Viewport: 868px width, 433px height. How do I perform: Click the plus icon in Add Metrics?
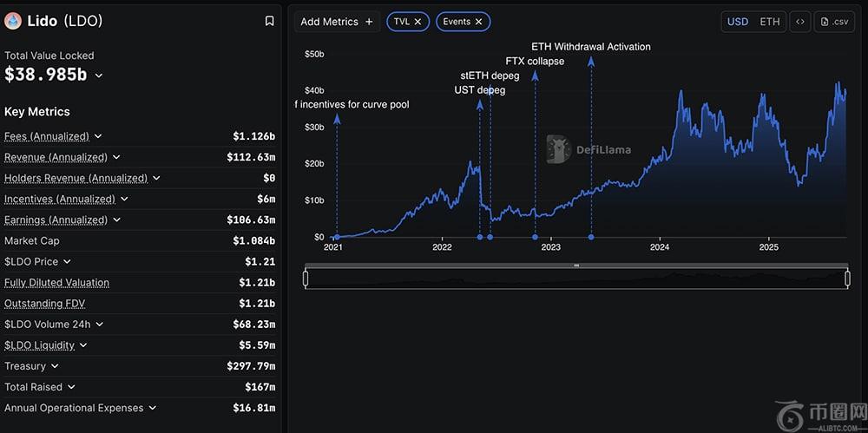(x=369, y=22)
